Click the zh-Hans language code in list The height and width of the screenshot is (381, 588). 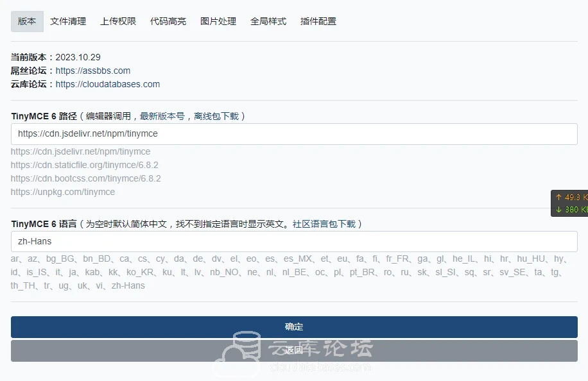point(128,286)
